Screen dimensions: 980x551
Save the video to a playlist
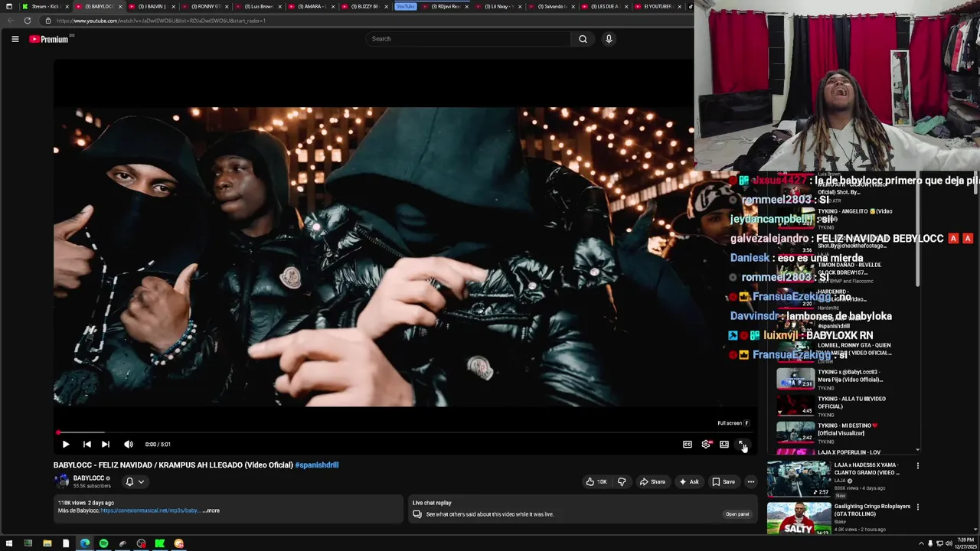click(x=723, y=481)
